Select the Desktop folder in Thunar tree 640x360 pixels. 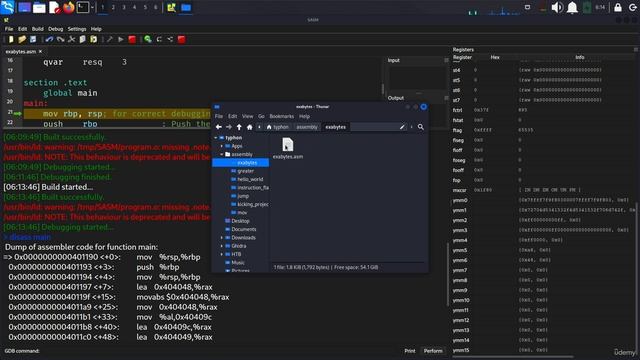[240, 221]
